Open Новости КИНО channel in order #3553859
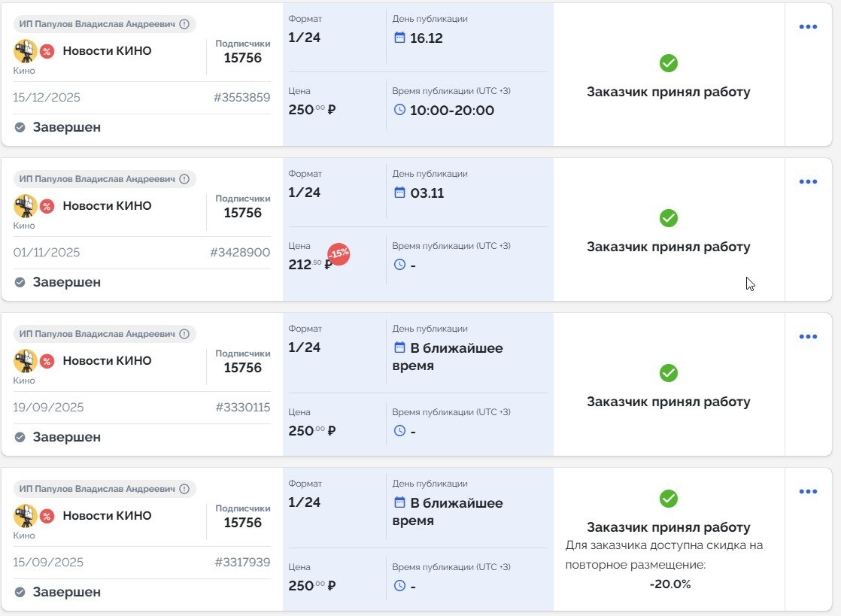This screenshot has width=841, height=616. [x=107, y=51]
